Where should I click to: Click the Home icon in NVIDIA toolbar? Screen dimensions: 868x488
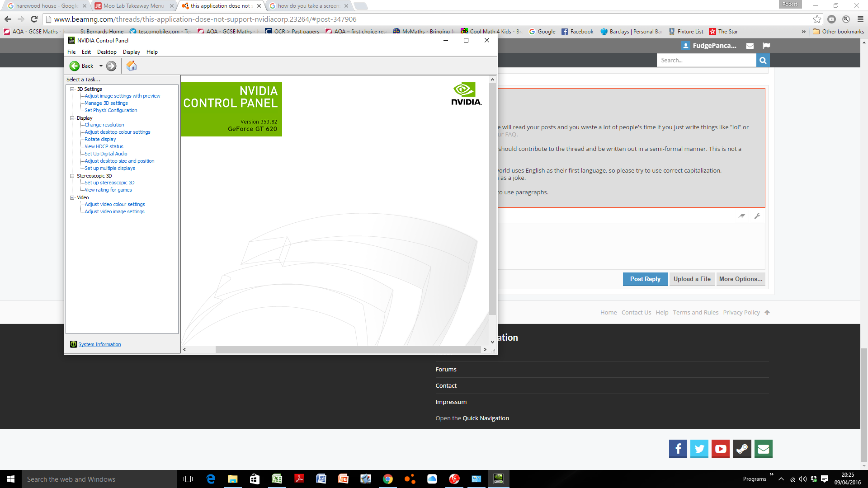pos(131,66)
